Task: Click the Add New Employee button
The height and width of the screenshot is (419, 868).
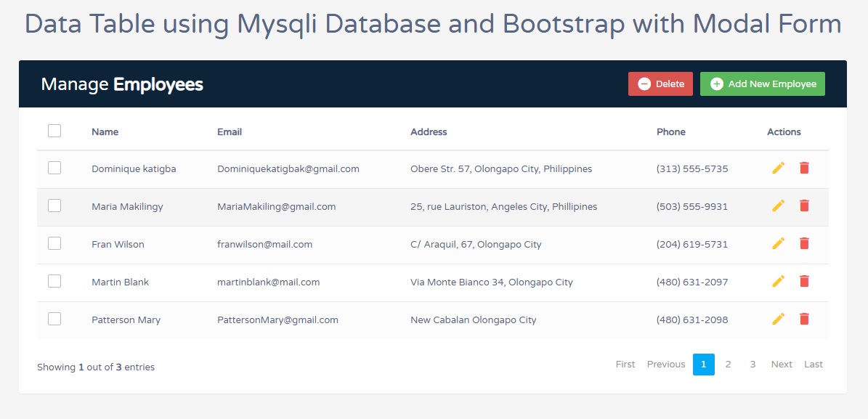Action: click(x=762, y=84)
